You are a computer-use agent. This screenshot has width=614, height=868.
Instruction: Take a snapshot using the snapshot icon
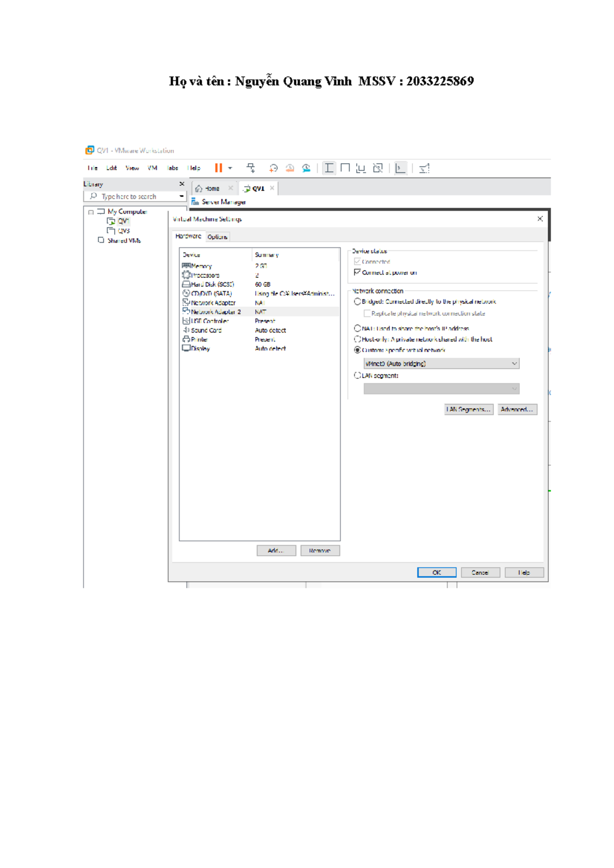(x=273, y=168)
